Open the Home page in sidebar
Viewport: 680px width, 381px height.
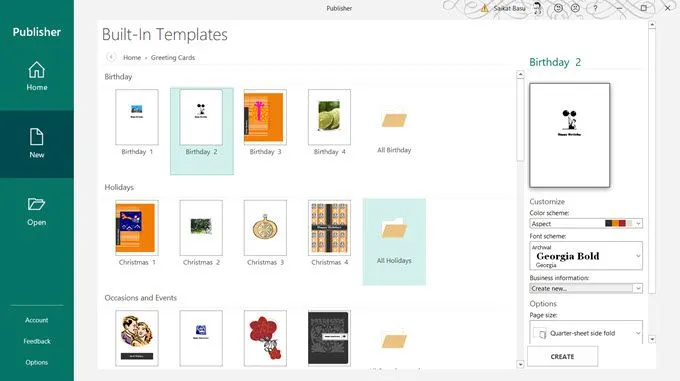point(36,76)
